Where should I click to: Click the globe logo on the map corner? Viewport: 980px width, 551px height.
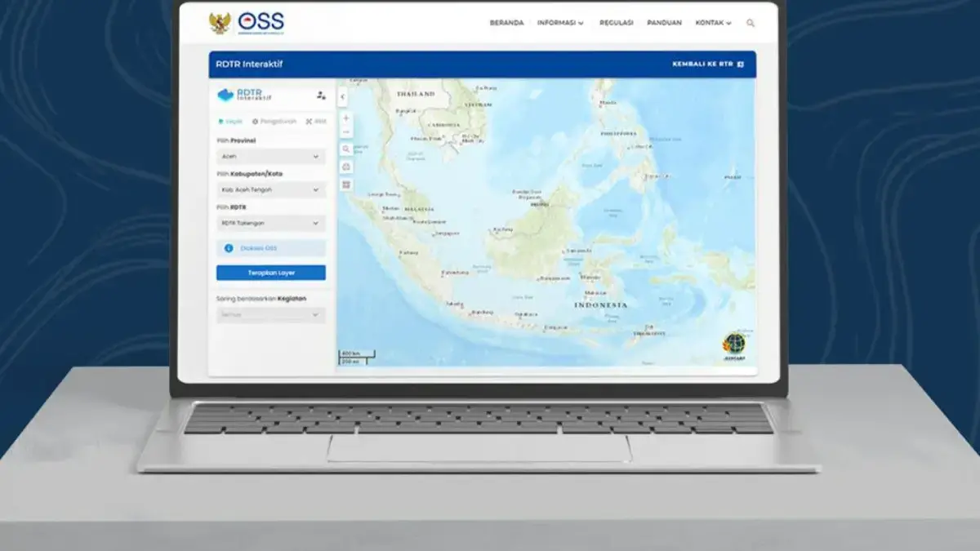click(734, 344)
